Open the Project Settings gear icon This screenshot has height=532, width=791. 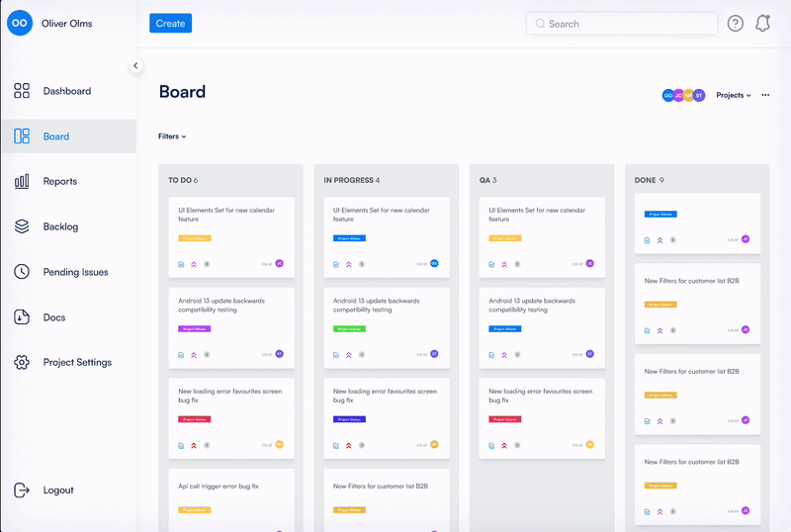pyautogui.click(x=22, y=362)
